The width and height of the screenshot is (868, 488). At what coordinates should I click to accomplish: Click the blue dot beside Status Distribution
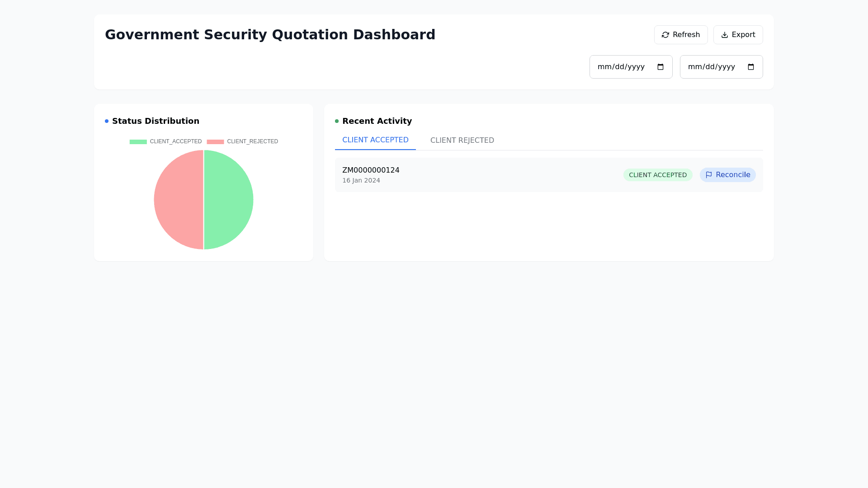coord(107,121)
